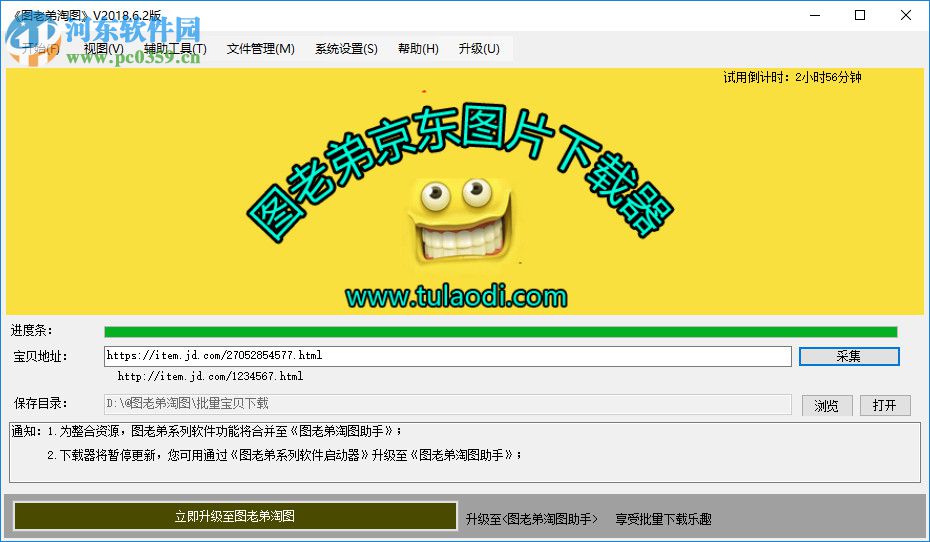Maximize the 图老弟淘图 window
The width and height of the screenshot is (930, 542).
(x=860, y=15)
